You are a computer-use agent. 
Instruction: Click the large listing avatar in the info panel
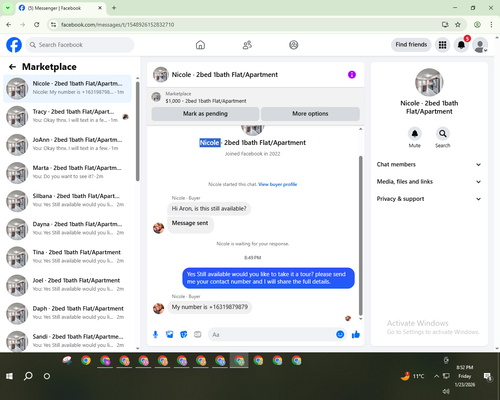[x=429, y=82]
